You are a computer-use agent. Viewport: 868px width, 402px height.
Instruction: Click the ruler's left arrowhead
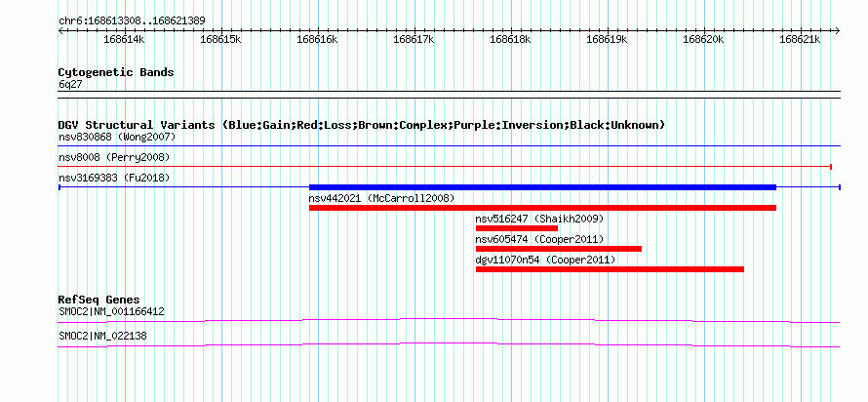tap(60, 30)
